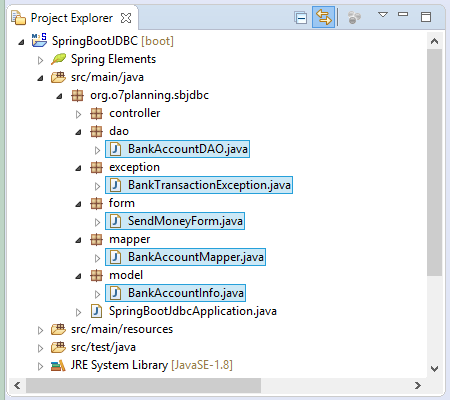Open the View Menu dropdown triangle
This screenshot has width=450, height=400.
[x=383, y=15]
